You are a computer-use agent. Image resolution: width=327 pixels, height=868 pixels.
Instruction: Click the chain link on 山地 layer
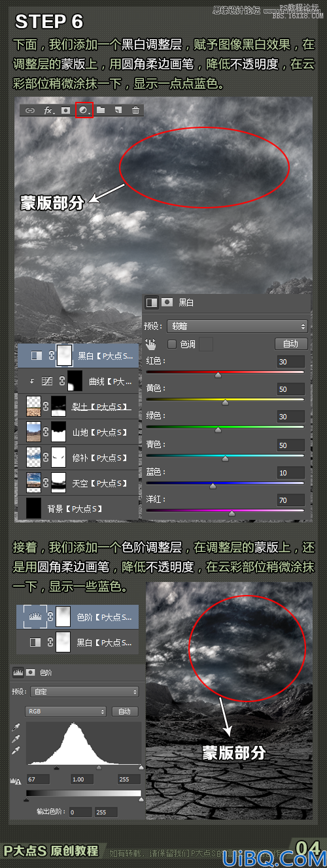click(46, 432)
